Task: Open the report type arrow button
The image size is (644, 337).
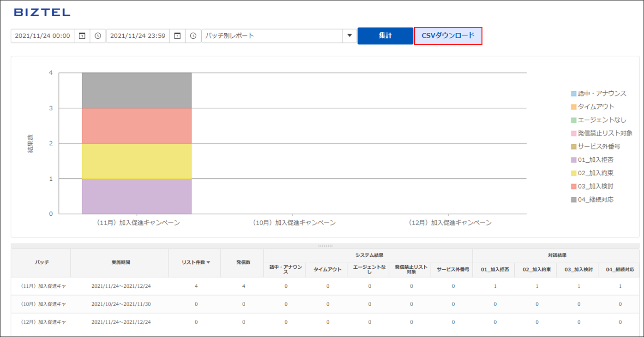Action: [349, 36]
